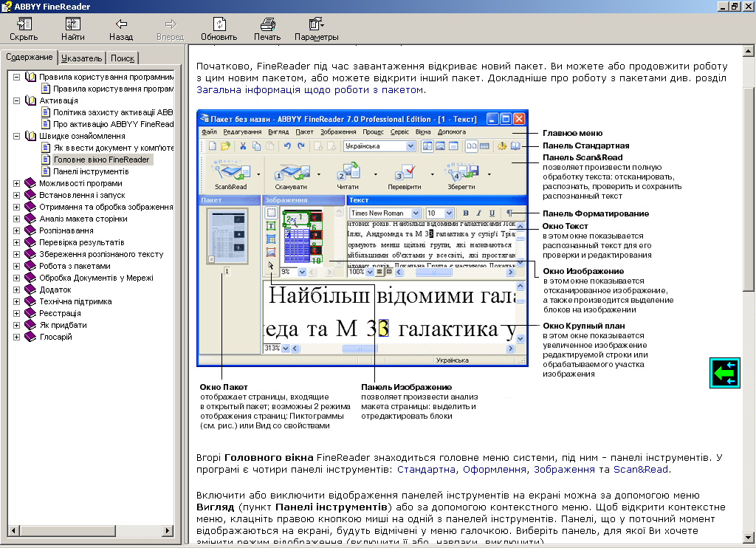Expand the Обробка Документів у Мережі node

click(16, 278)
